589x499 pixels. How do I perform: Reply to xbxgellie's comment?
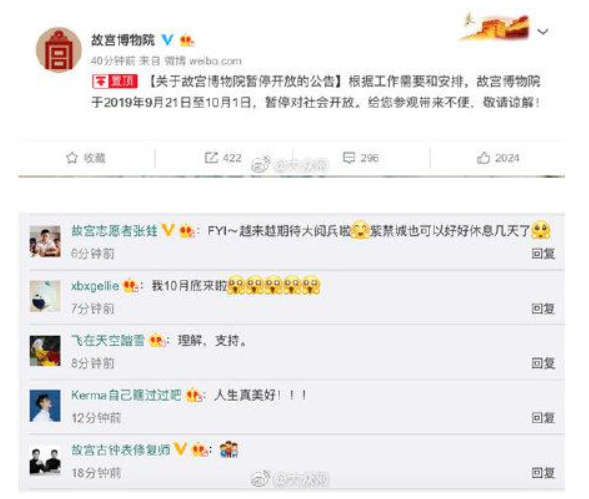543,308
